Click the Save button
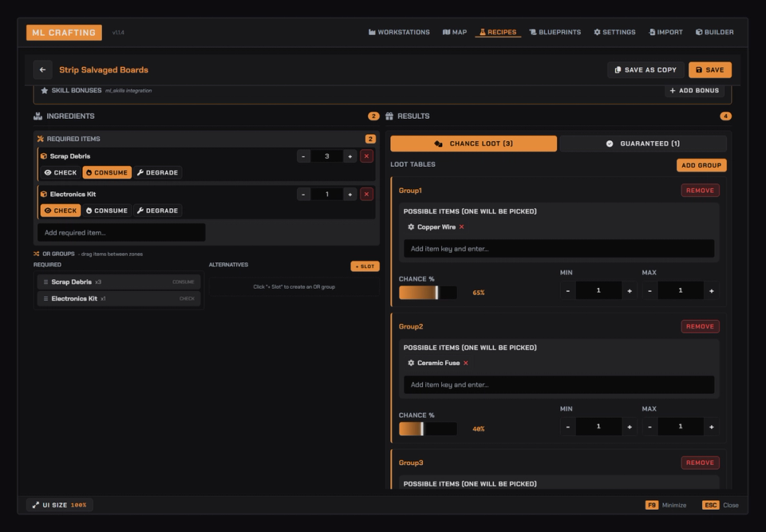This screenshot has width=766, height=532. [710, 70]
